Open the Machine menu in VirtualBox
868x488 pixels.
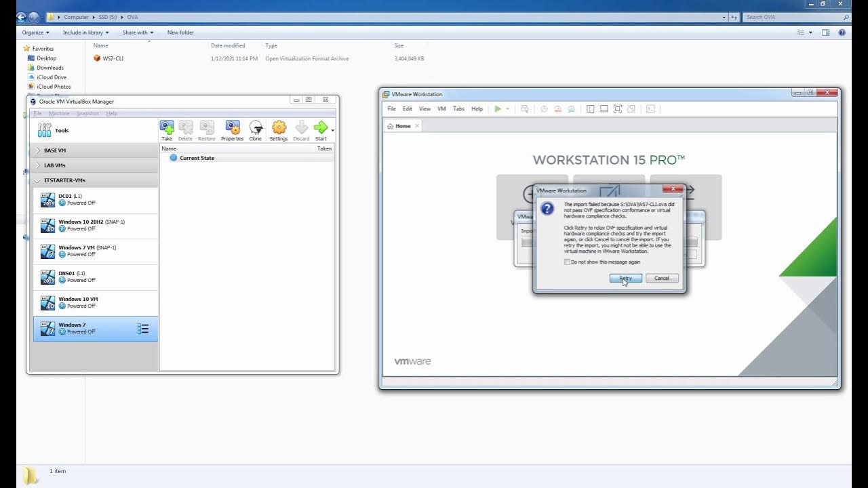[59, 113]
